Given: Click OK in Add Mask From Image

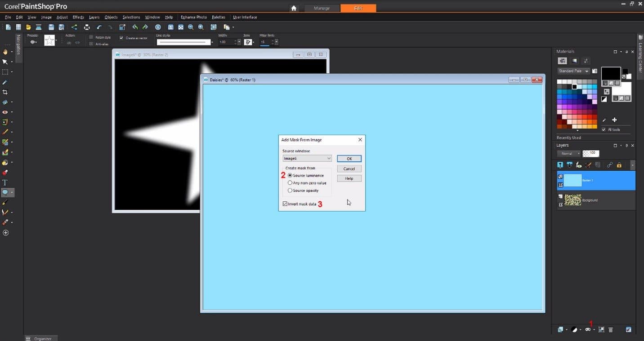Looking at the screenshot, I should 349,159.
